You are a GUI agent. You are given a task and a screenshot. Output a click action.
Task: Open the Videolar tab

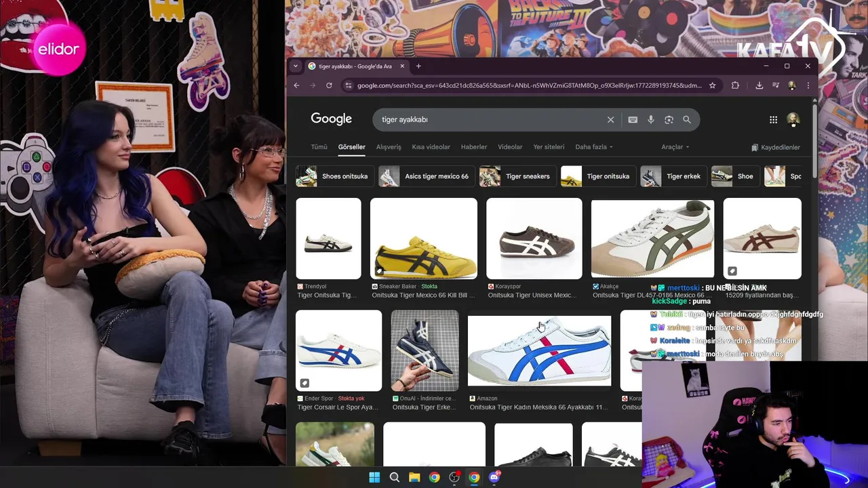coord(510,147)
